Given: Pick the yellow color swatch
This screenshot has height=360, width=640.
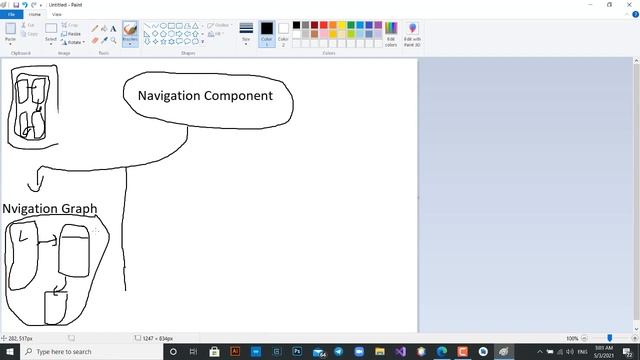Looking at the screenshot, I should 342,25.
